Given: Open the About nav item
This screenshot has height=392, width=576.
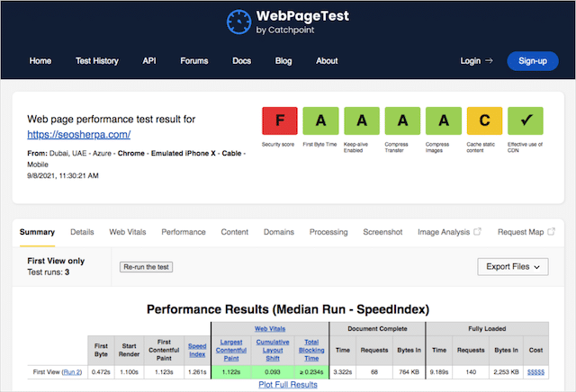Looking at the screenshot, I should point(327,61).
